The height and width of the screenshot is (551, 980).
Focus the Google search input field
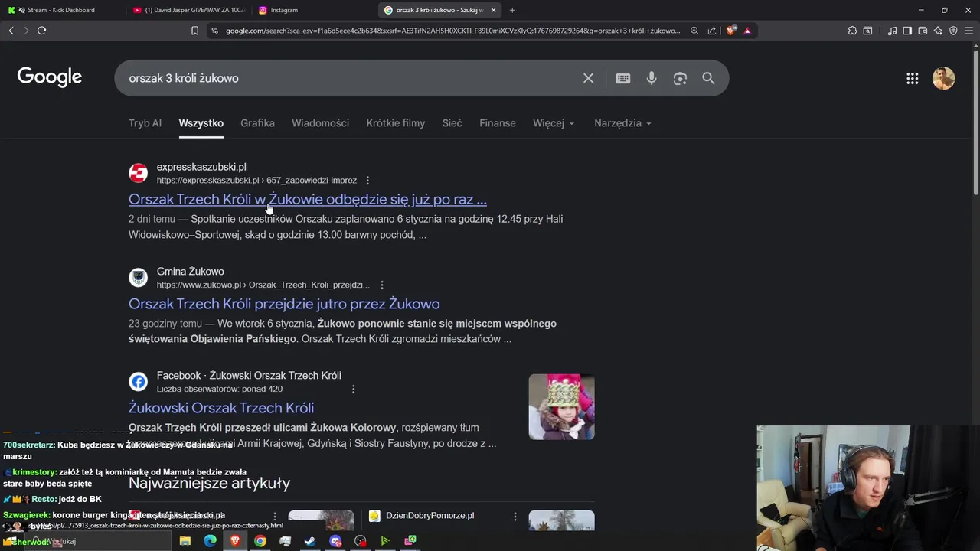[348, 78]
